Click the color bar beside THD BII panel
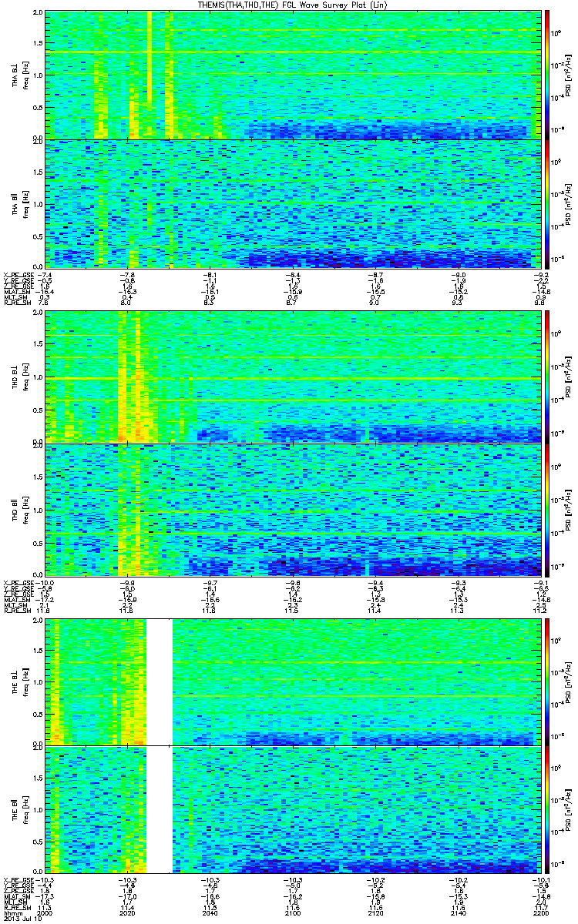 [546, 510]
